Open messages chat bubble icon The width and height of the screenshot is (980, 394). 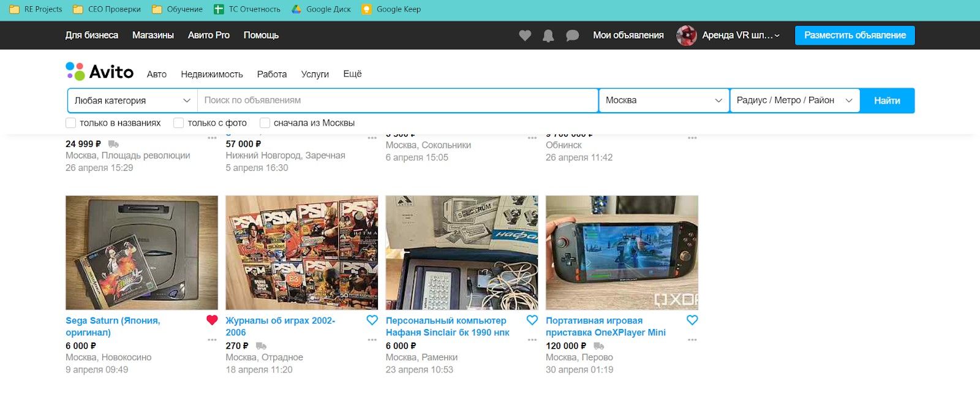572,36
